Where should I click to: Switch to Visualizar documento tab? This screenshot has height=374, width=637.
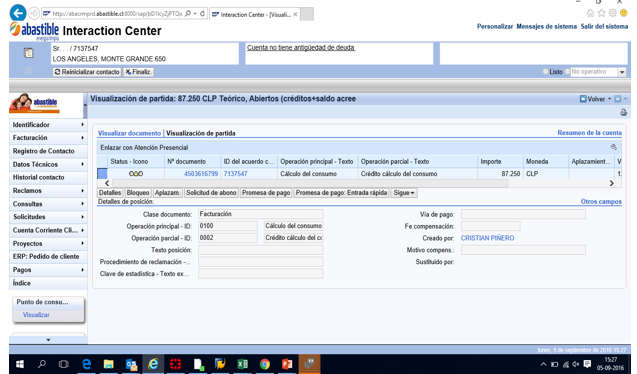click(129, 133)
